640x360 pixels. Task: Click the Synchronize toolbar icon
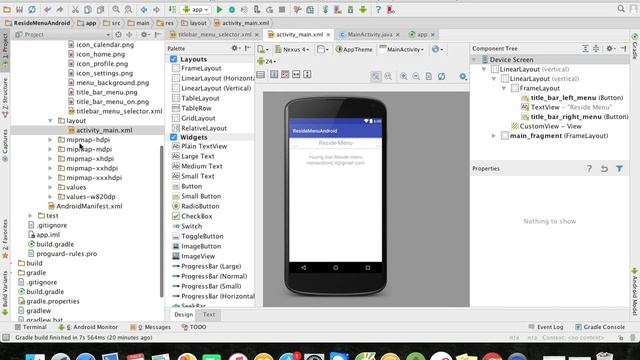(x=32, y=9)
